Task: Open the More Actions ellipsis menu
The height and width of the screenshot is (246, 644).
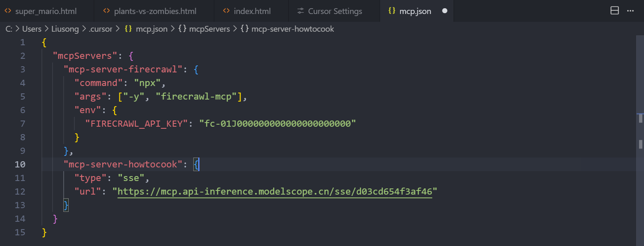Action: (630, 11)
